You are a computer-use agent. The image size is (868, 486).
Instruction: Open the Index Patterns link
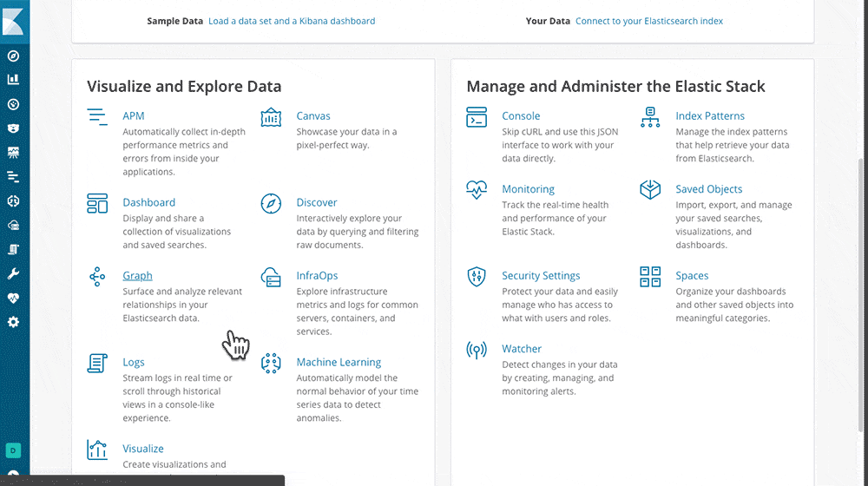point(710,115)
